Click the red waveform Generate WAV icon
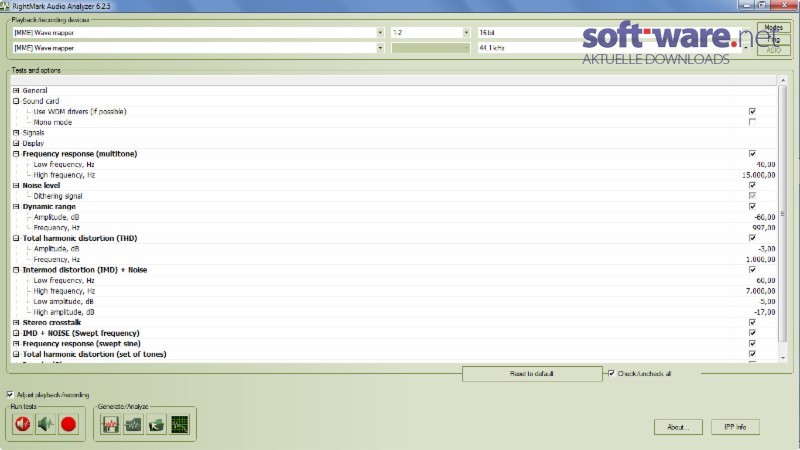 pos(110,424)
